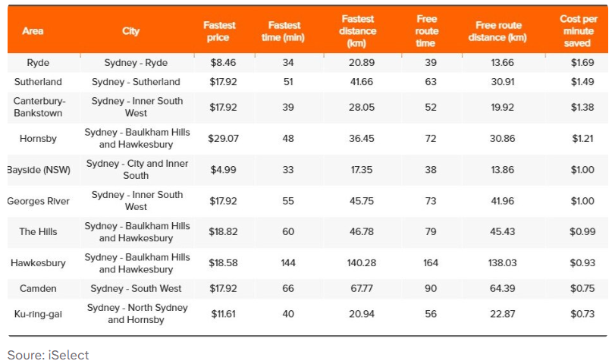612x364 pixels.
Task: Select The Hills area cell
Action: [38, 232]
